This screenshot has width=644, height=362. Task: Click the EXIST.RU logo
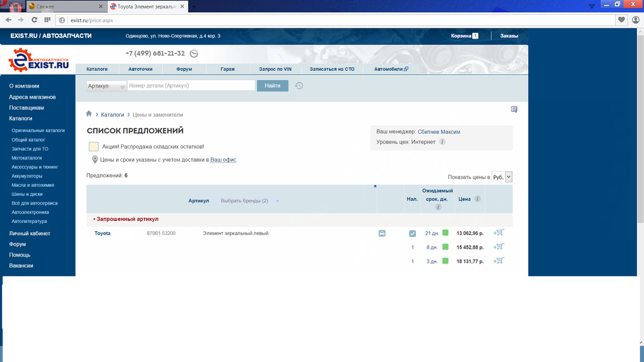39,61
